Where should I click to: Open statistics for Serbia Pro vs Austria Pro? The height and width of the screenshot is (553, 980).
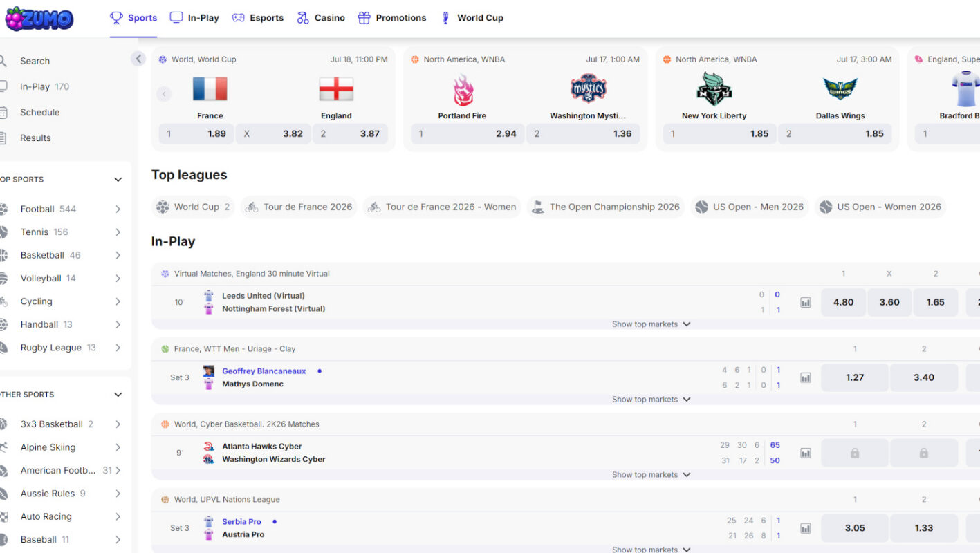point(806,528)
